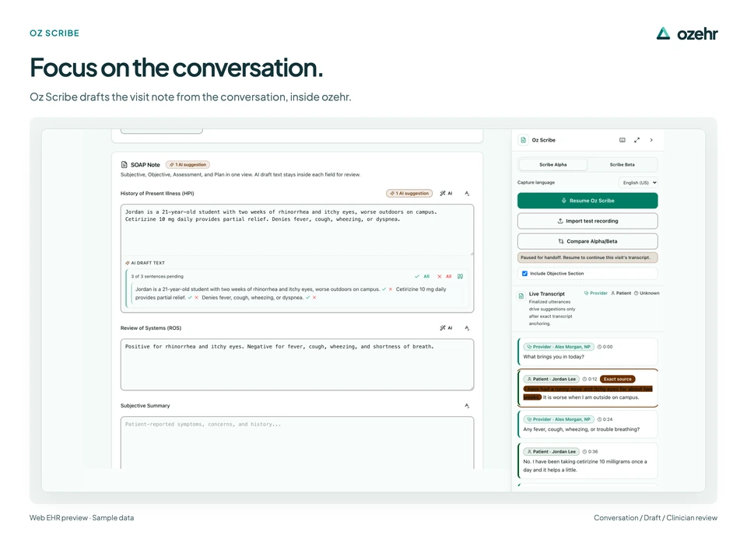Click the 'taking cetirizine 10 milligrams' transcript entry

tap(587, 461)
